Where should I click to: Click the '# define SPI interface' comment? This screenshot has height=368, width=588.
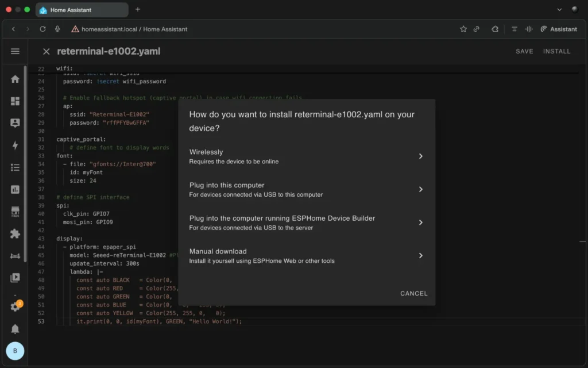(92, 197)
